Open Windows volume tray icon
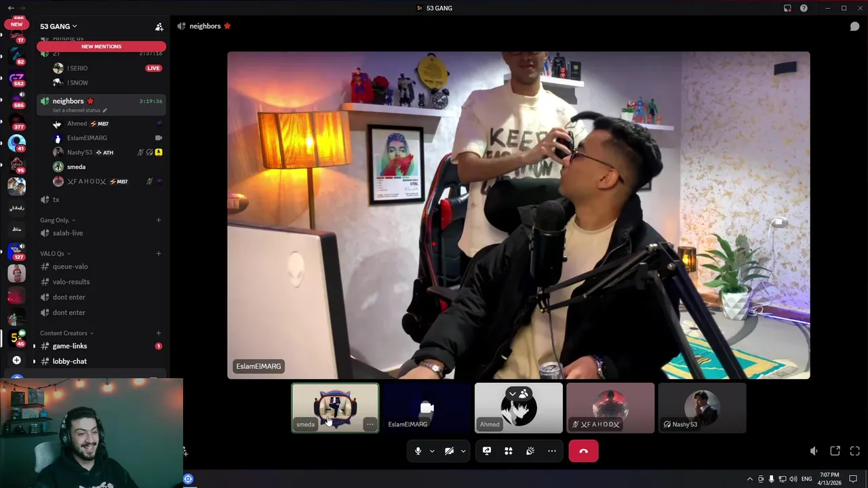Screen dimensions: 868x488 click(793, 479)
